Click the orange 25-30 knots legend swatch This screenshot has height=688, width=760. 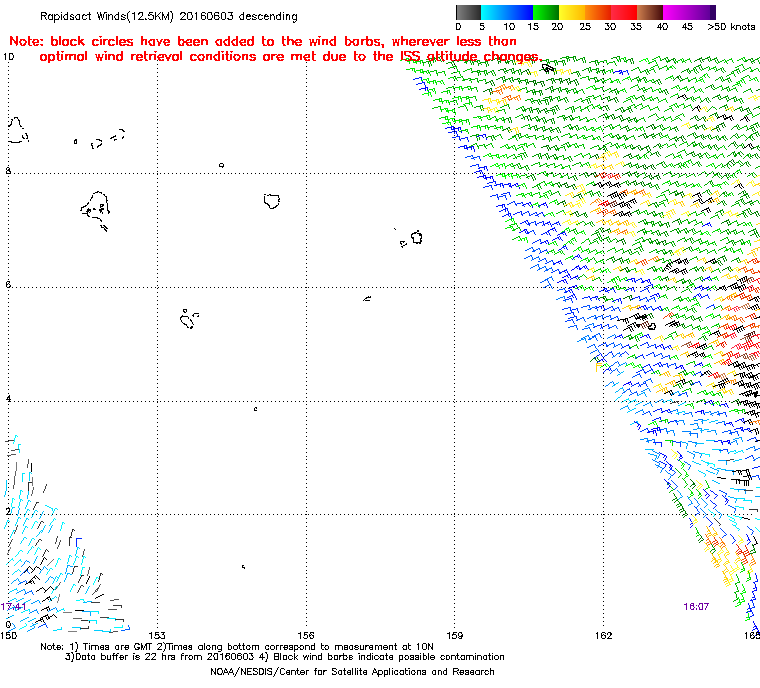point(598,12)
